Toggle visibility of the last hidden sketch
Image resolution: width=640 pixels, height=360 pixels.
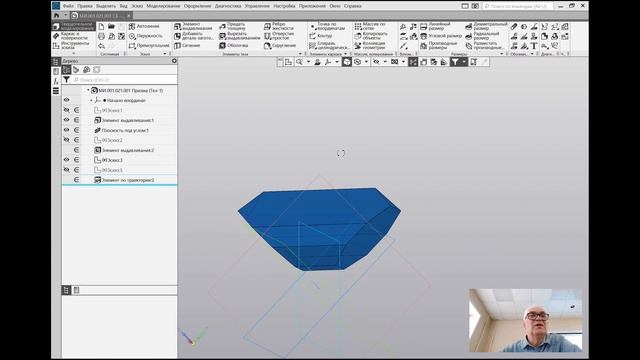(67, 170)
